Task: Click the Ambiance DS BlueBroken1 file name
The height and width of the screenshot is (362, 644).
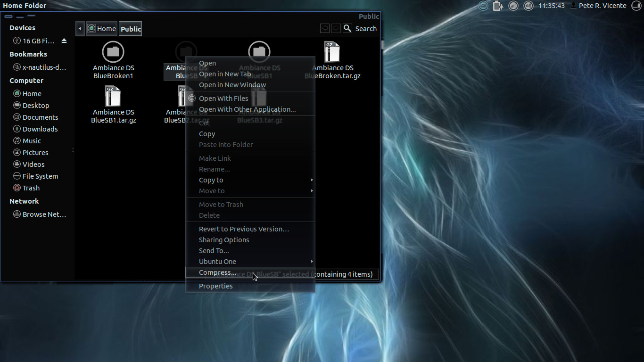Action: (113, 72)
